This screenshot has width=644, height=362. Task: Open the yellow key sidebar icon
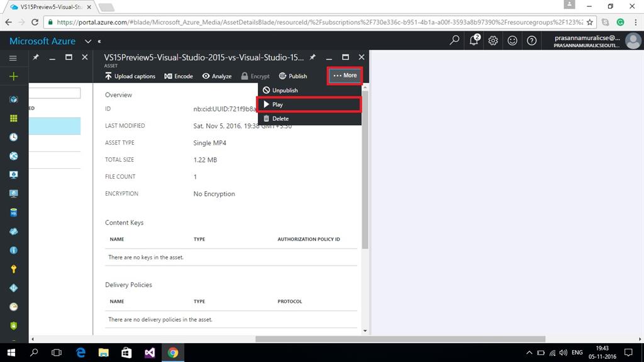coord(14,269)
